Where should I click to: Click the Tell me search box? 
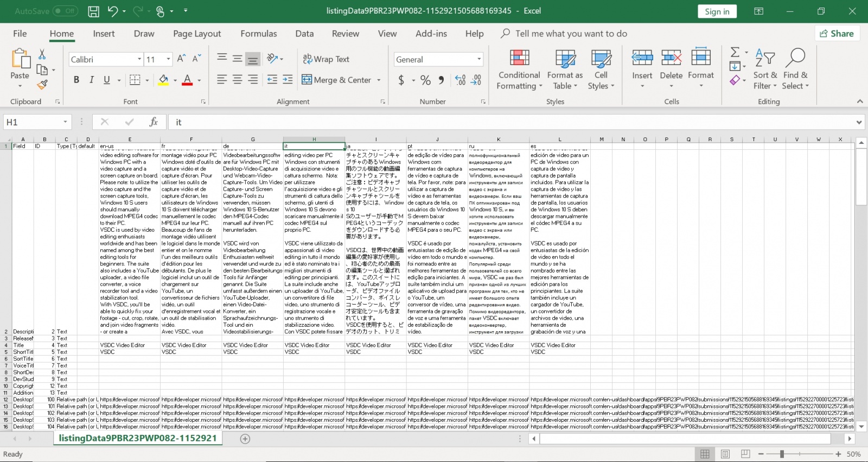coord(571,34)
